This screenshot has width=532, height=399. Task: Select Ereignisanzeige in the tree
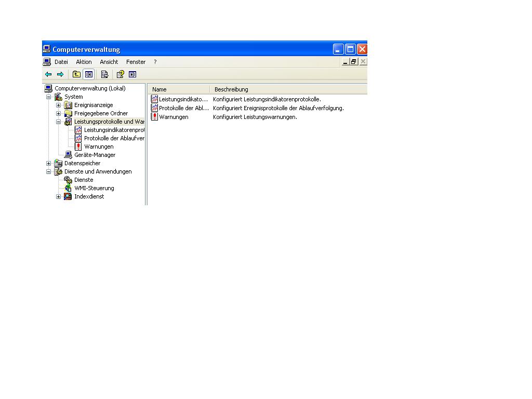tap(94, 105)
